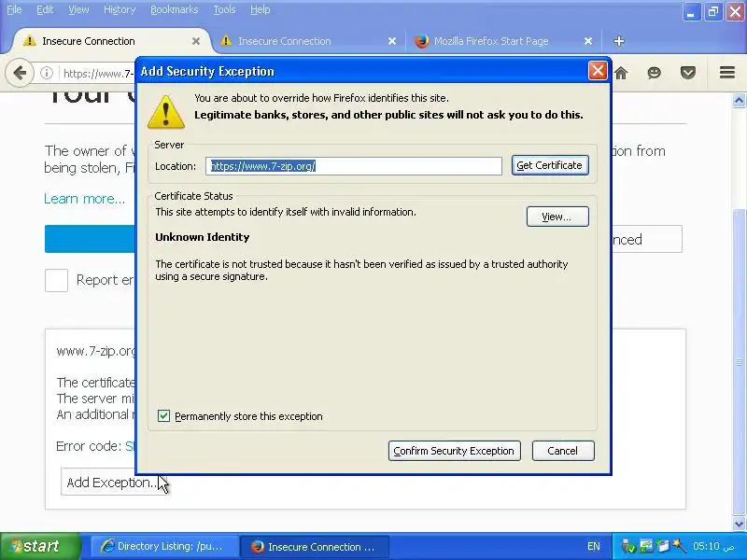The height and width of the screenshot is (560, 747).
Task: Follow the Learn more... link
Action: coord(84,199)
